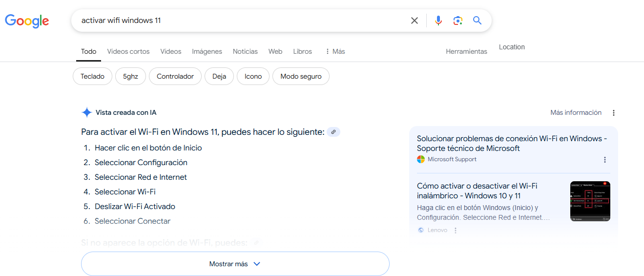Open 'Solucionar problemas de conexión Wi-Fi' result
644x276 pixels.
[512, 144]
